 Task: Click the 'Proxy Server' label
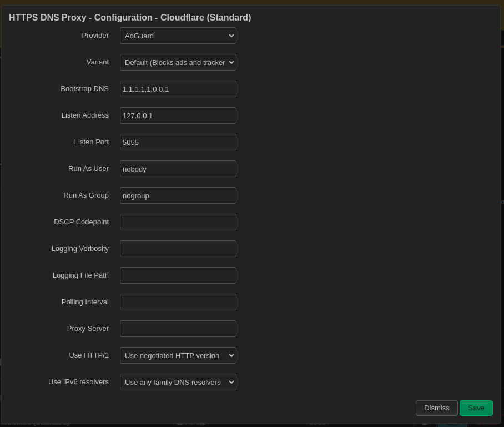click(x=88, y=329)
